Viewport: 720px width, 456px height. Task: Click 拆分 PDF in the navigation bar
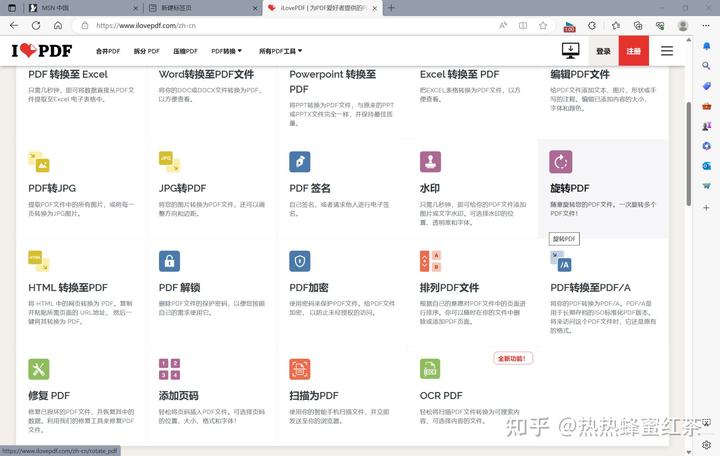(146, 51)
